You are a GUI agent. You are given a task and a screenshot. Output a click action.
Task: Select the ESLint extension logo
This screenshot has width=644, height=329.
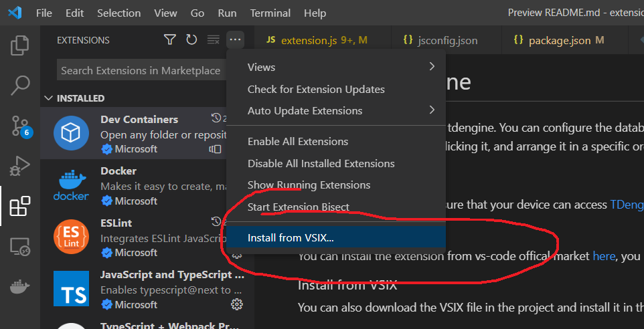[x=71, y=237]
